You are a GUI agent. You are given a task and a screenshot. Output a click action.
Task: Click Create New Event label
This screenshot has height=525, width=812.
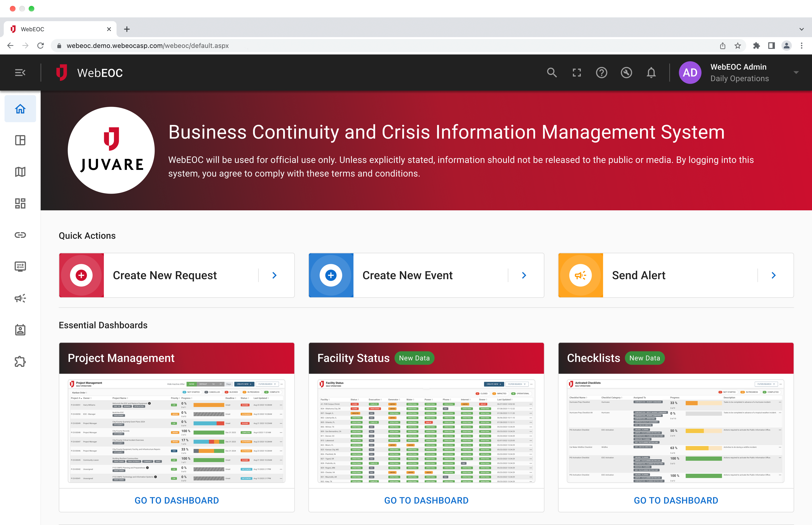click(x=408, y=275)
